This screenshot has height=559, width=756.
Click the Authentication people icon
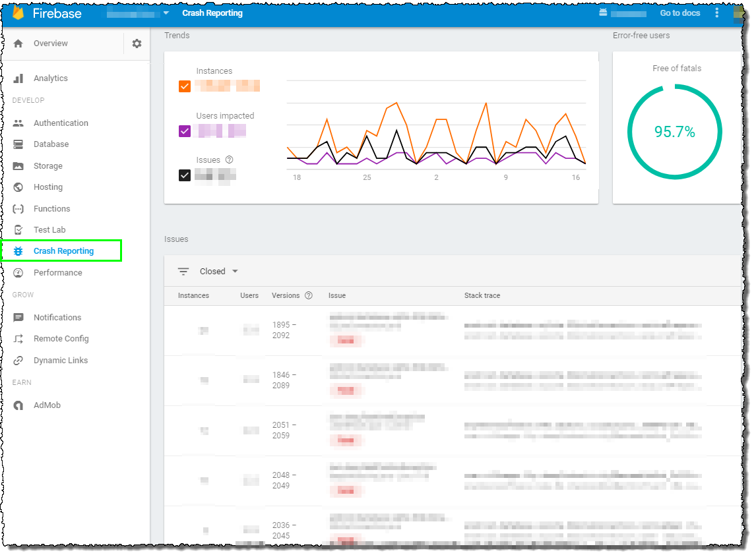pos(18,123)
